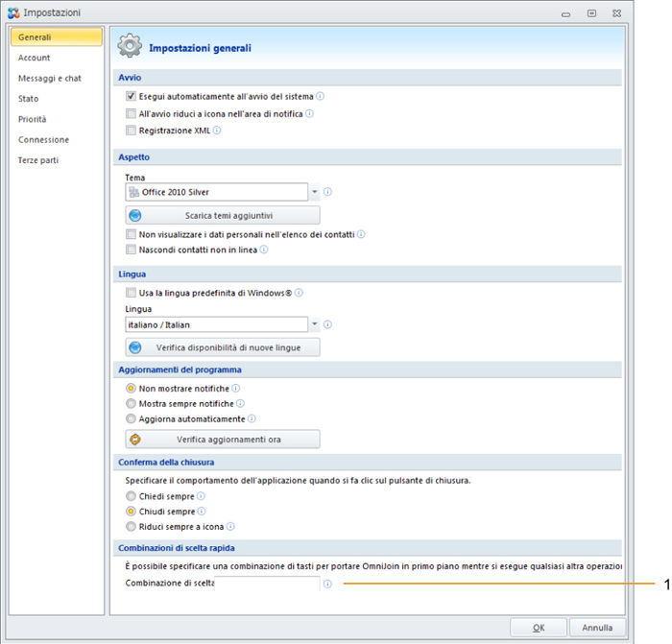This screenshot has width=672, height=644.
Task: Close the Impostazioni window
Action: pos(616,13)
